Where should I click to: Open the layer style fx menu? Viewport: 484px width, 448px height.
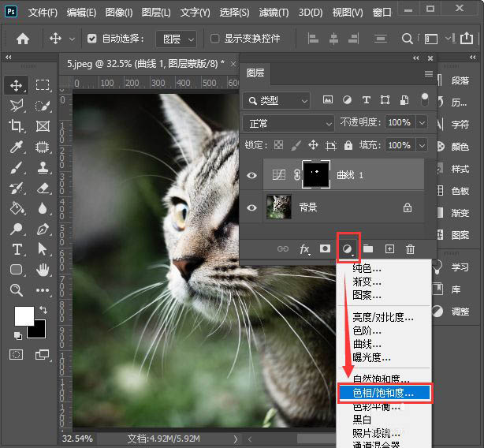pyautogui.click(x=304, y=249)
